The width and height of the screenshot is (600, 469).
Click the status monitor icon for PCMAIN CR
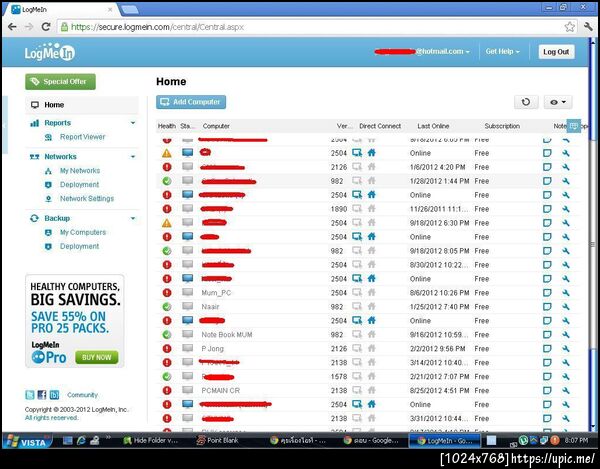[x=188, y=390]
